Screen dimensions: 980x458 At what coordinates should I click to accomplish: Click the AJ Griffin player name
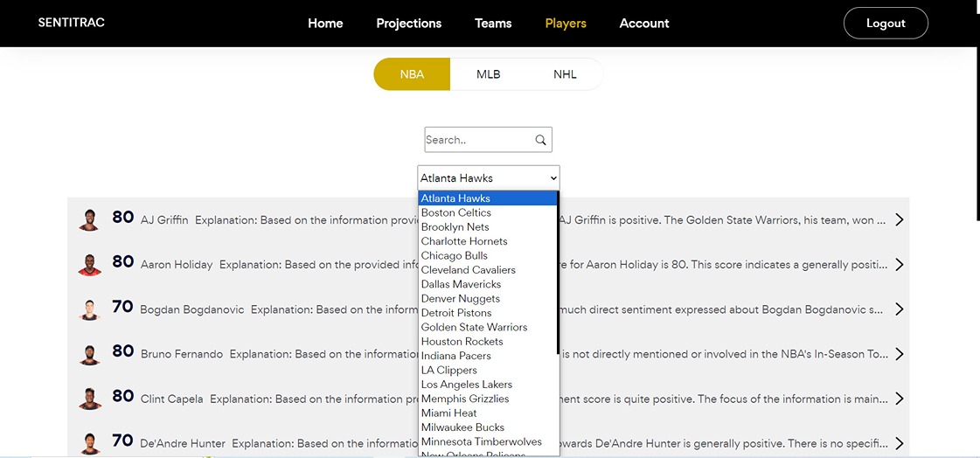point(164,220)
